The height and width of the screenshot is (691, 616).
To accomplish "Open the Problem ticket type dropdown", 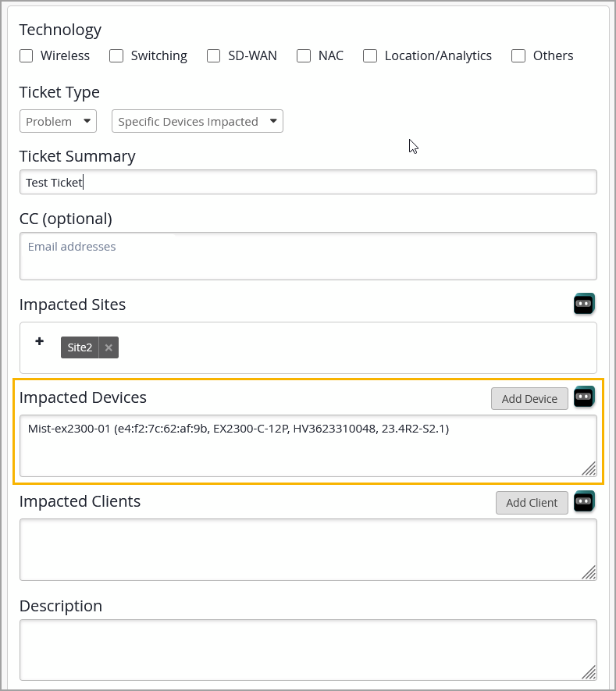I will tap(58, 122).
